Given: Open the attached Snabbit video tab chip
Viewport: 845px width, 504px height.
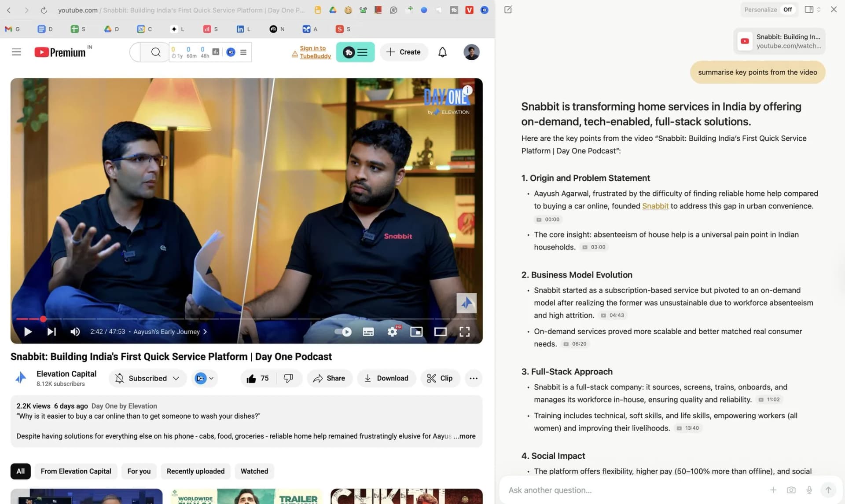Looking at the screenshot, I should pos(779,41).
